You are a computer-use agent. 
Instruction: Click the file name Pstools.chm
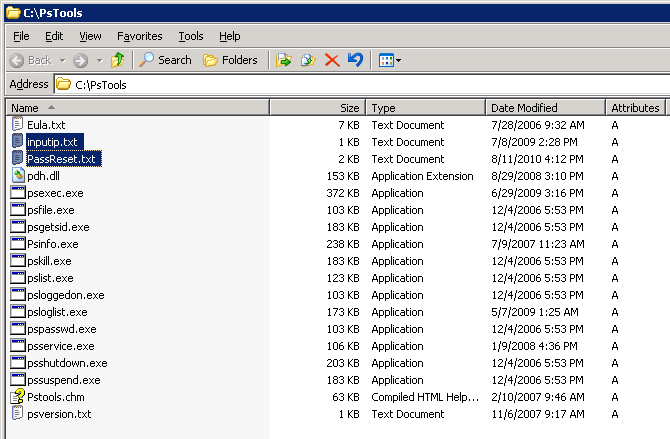[56, 397]
